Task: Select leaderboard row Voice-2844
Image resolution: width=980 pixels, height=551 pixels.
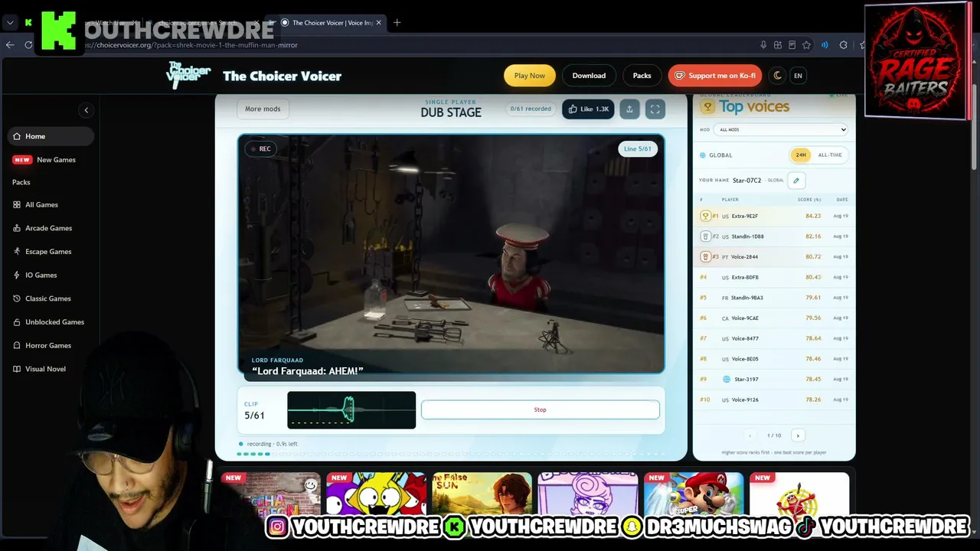Action: [x=773, y=257]
